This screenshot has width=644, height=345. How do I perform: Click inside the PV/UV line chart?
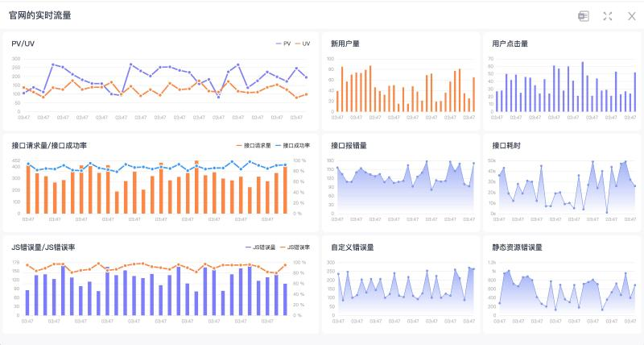click(x=164, y=85)
